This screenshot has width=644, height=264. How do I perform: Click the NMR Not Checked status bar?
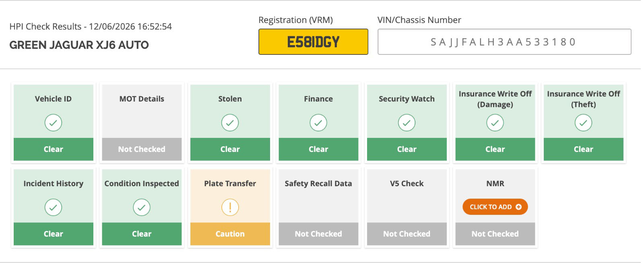click(x=495, y=234)
